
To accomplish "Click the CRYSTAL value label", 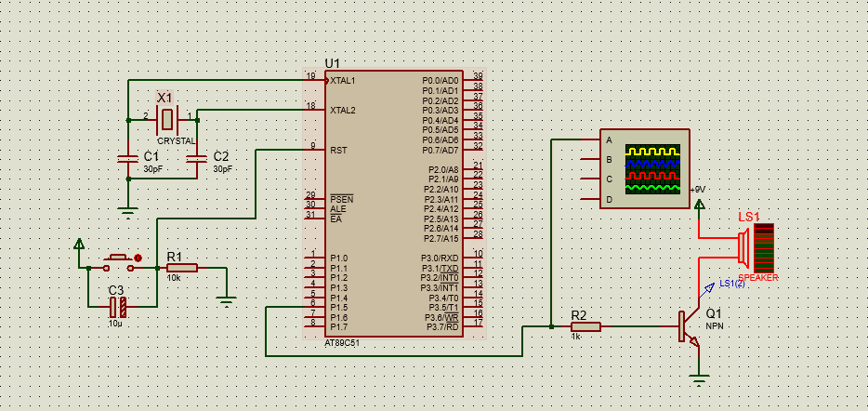I will [x=176, y=141].
